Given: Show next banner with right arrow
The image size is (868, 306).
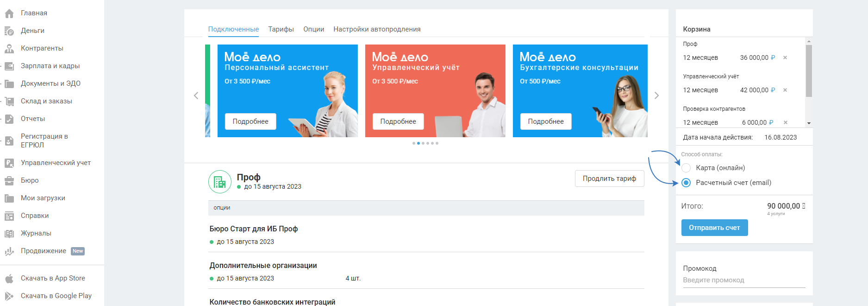Looking at the screenshot, I should point(656,96).
